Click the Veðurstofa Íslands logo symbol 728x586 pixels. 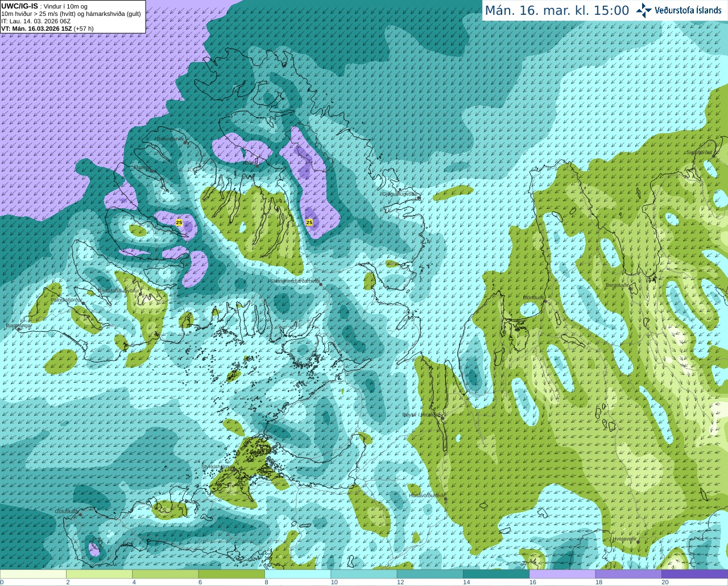point(644,10)
